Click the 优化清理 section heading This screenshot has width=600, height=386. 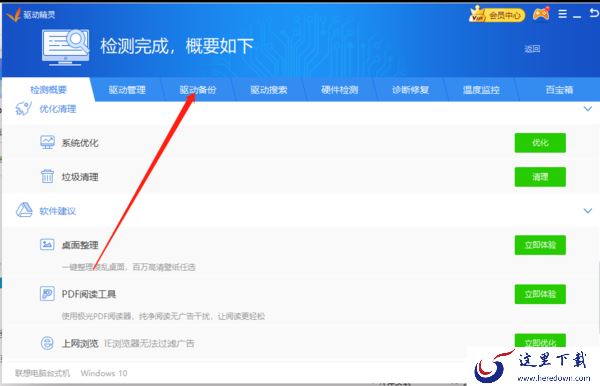coord(57,109)
